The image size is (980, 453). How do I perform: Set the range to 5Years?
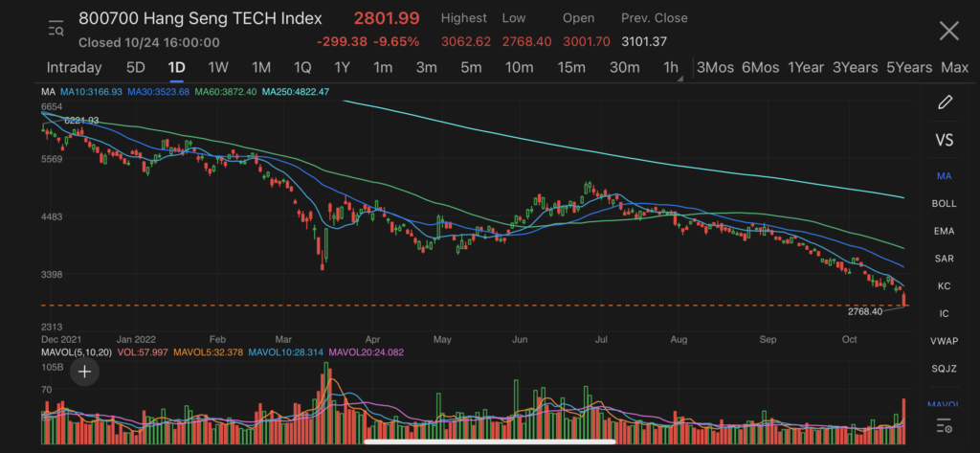[909, 68]
